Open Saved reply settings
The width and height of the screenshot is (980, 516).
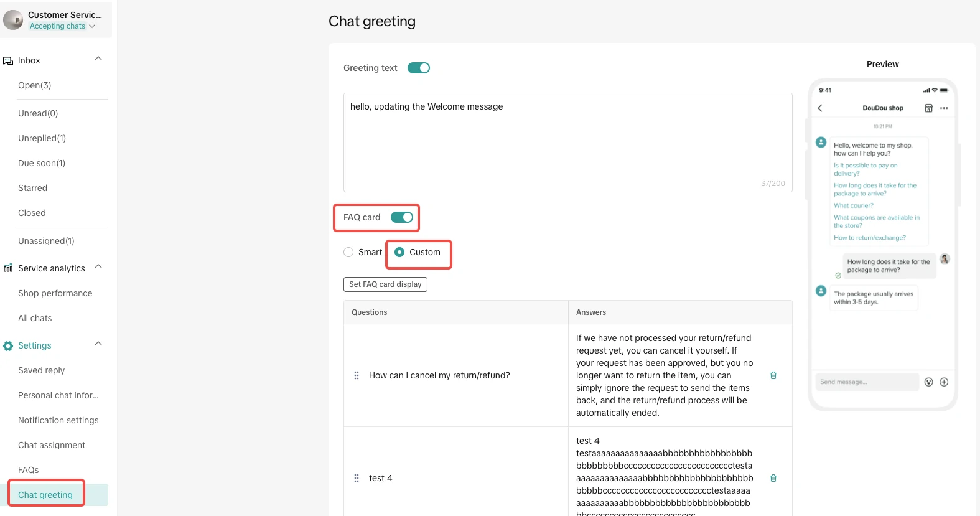pyautogui.click(x=41, y=370)
